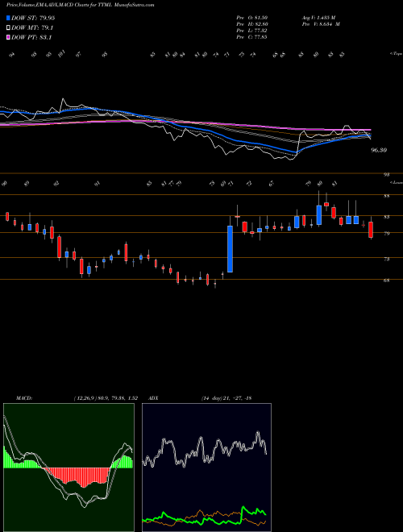This screenshot has height=532, width=403.
Task: Click the 'Pre V: 8.634 M' value
Action: pyautogui.click(x=321, y=24)
